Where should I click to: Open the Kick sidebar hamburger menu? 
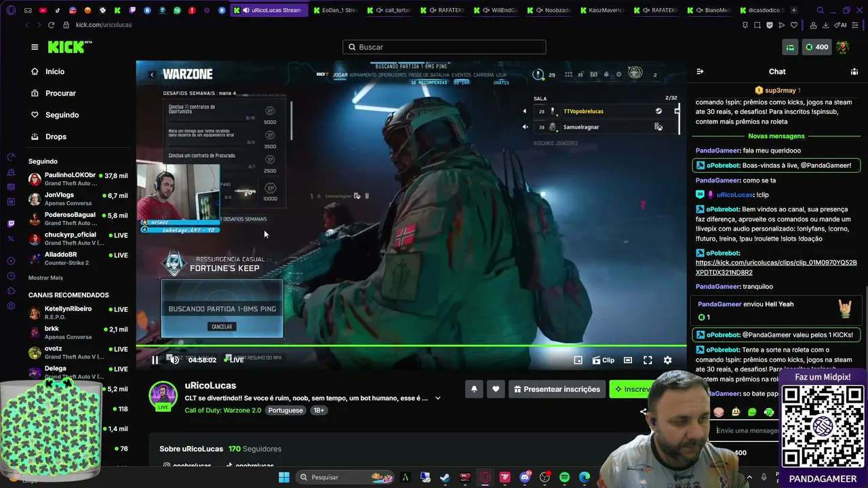(35, 47)
